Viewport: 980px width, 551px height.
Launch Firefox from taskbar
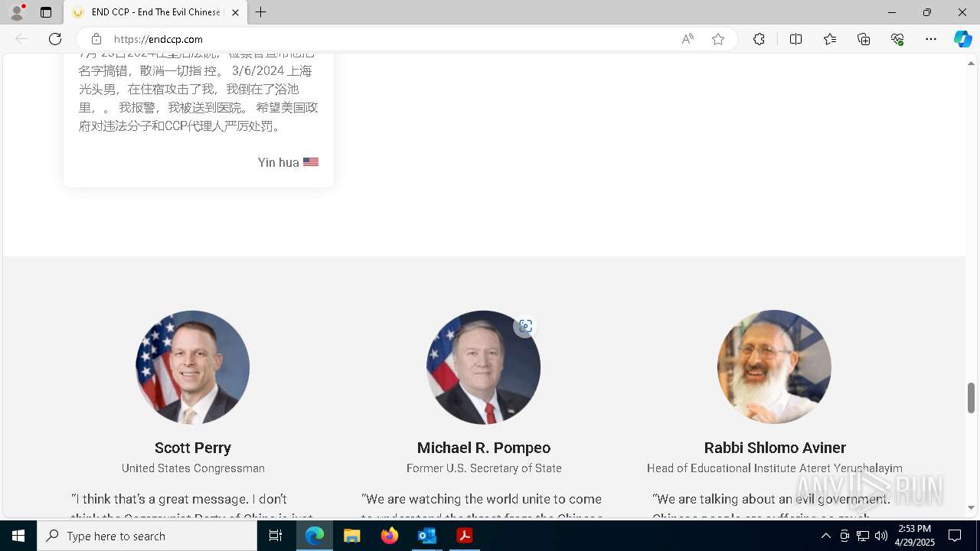pos(390,536)
